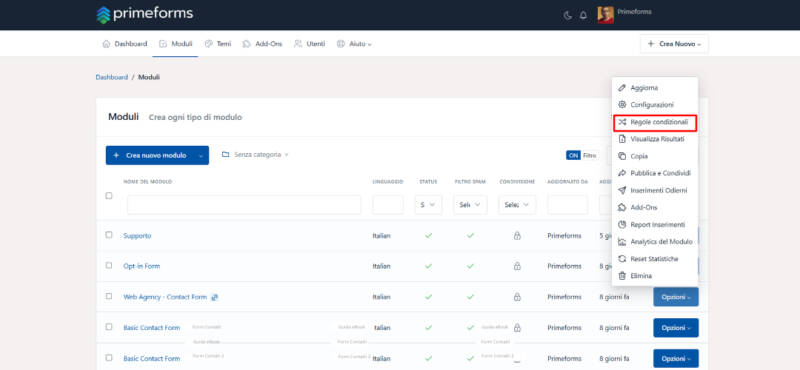Click Web Agency sharing lock icon
The image size is (800, 370).
(517, 297)
